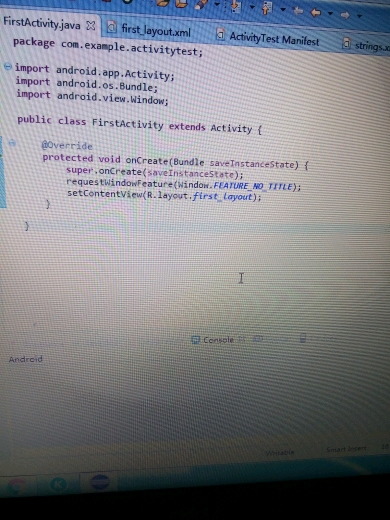Image resolution: width=390 pixels, height=520 pixels.
Task: Navigate back with the yellow left arrow
Action: tap(315, 13)
